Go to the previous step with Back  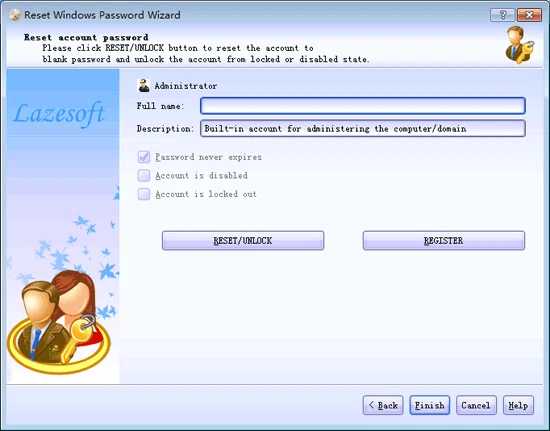pyautogui.click(x=383, y=405)
